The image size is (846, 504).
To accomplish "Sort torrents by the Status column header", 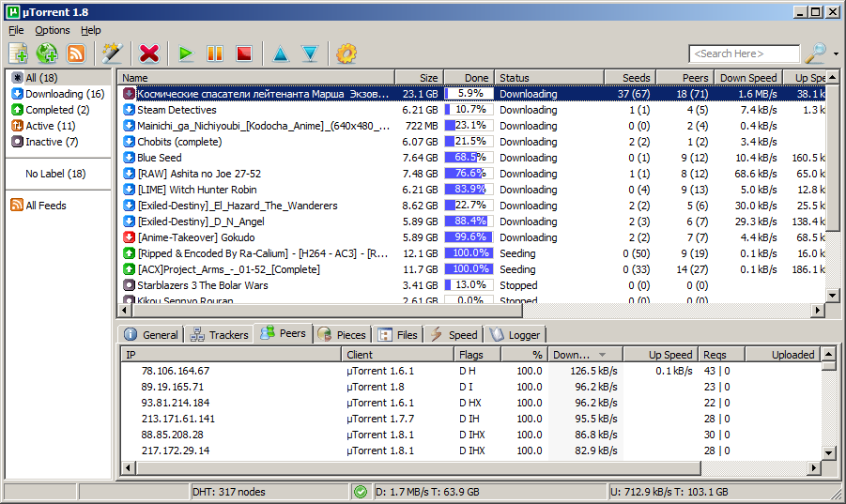I will pos(548,78).
